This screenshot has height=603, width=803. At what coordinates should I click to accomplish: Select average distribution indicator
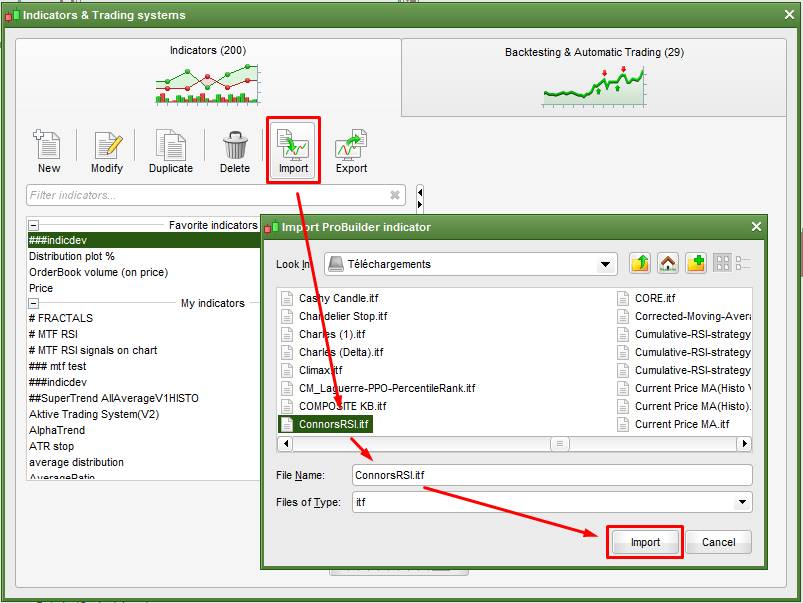[x=76, y=462]
